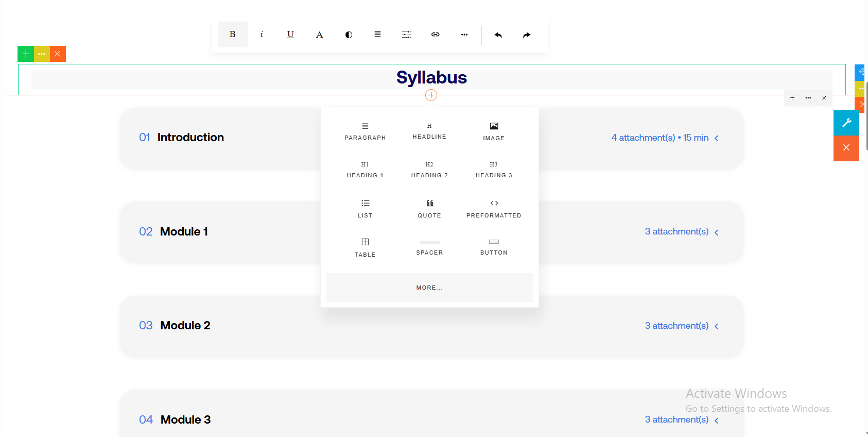Expand the Module 1 attachments chevron
868x437 pixels.
pos(716,232)
